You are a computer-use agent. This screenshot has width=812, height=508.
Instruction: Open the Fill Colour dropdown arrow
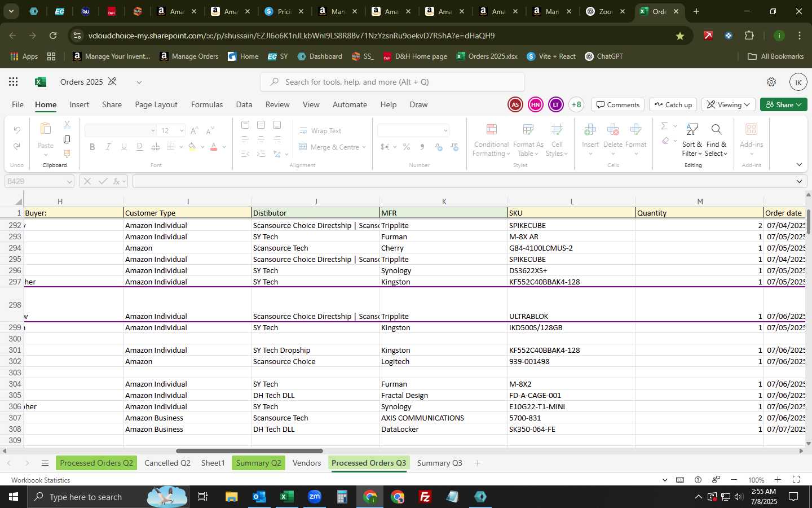(x=202, y=147)
